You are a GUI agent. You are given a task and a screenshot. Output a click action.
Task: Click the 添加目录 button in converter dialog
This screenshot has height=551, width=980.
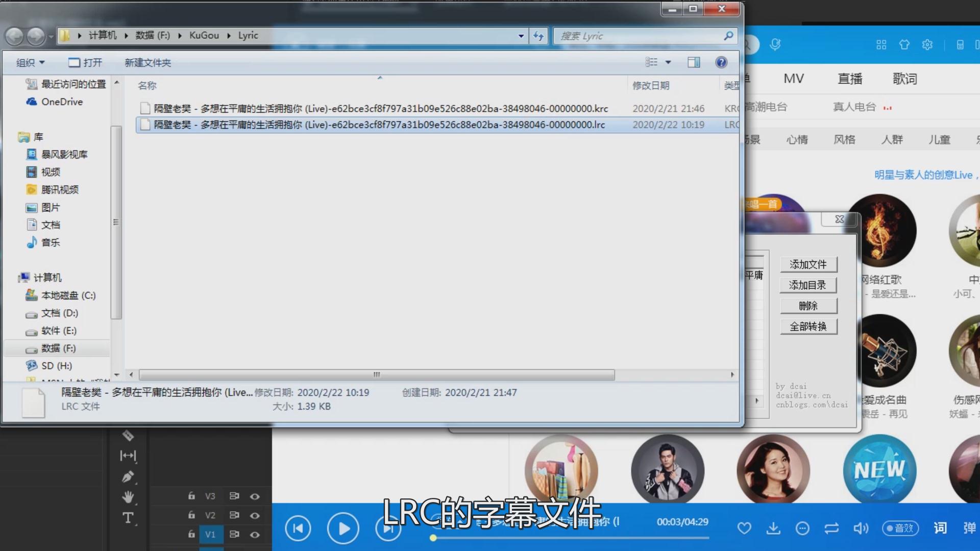(808, 285)
